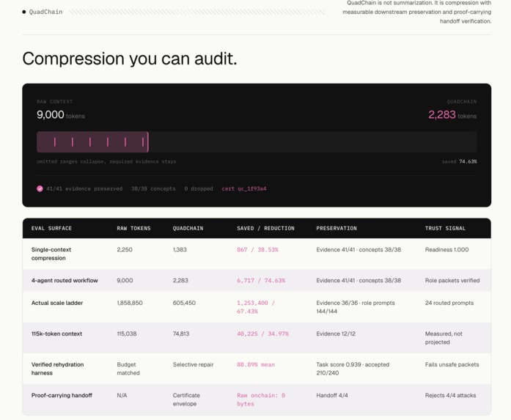Click the 115,038 raw tokens cell

pyautogui.click(x=127, y=334)
